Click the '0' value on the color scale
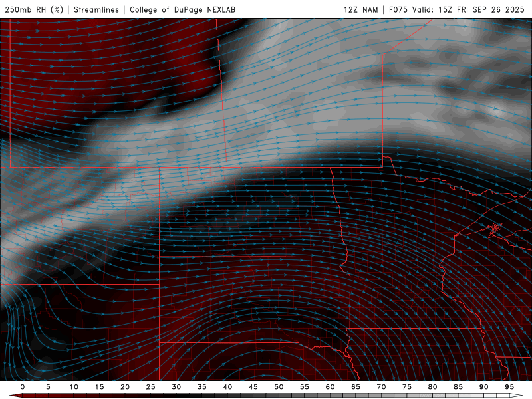The image size is (532, 399). tap(23, 387)
